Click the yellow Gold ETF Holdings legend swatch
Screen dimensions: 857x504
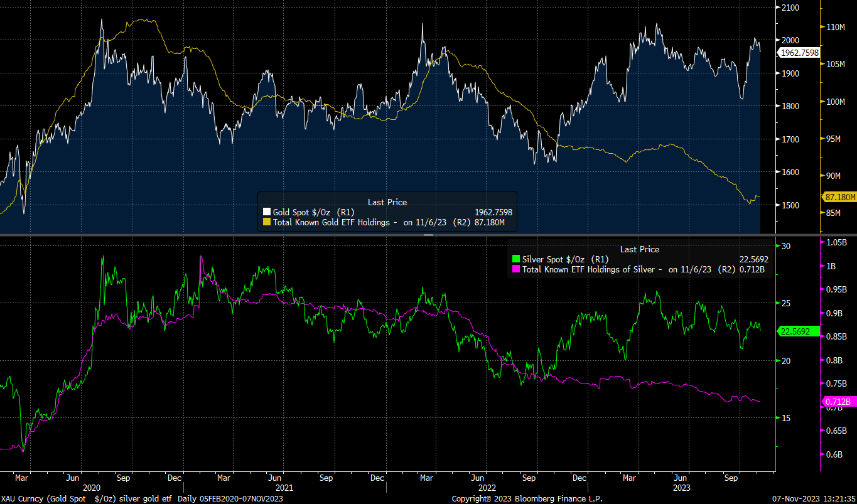(266, 222)
